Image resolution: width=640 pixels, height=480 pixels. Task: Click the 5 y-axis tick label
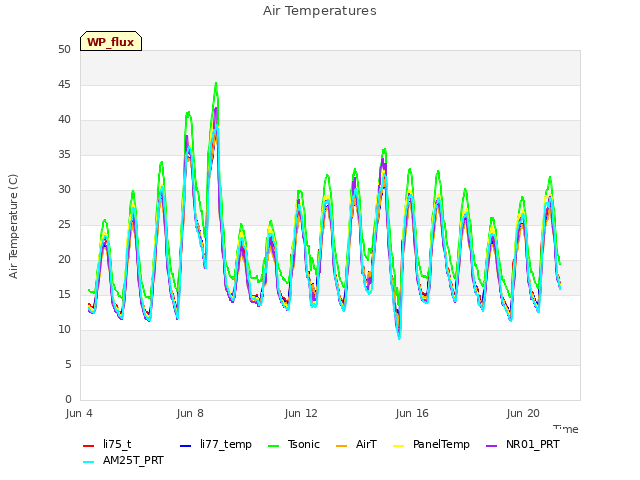68,364
